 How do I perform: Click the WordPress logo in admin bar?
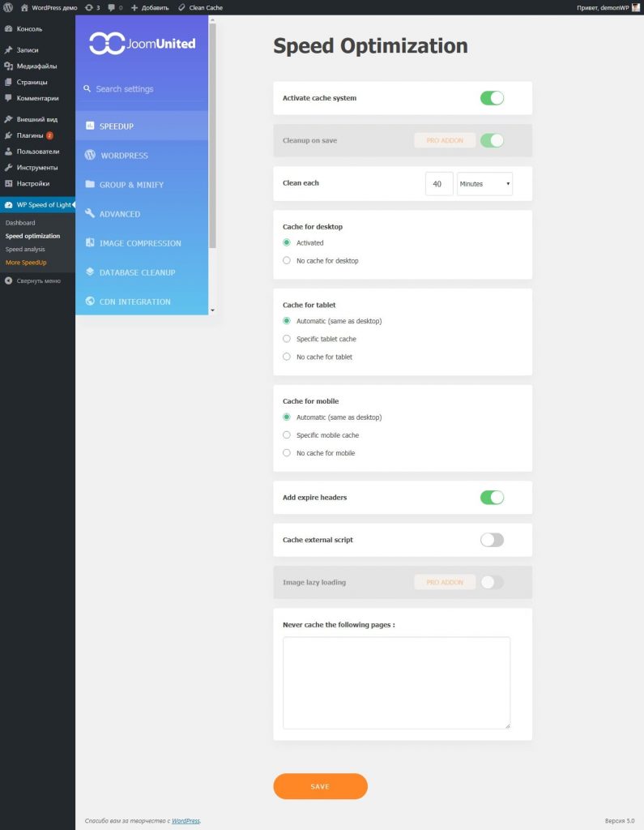8,7
